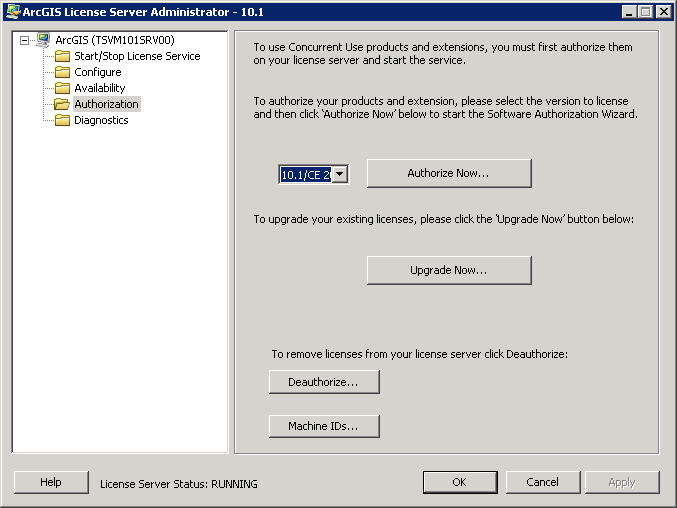Maximize the License Server Administrator window
Viewport: 677px width, 508px height.
(x=645, y=12)
